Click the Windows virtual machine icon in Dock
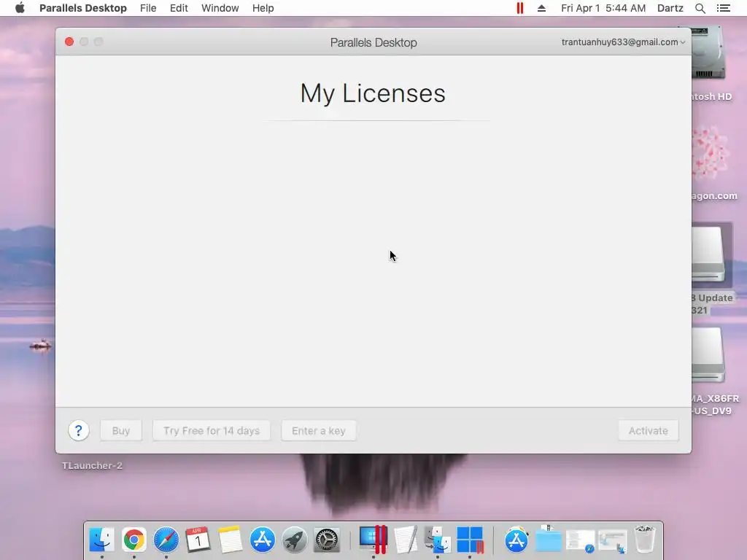This screenshot has height=560, width=747. pyautogui.click(x=471, y=540)
